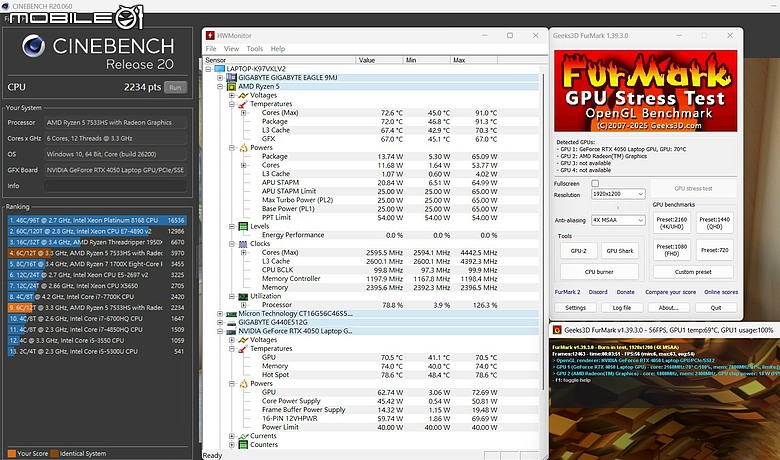Click GPU Temperatures thermometer icon
The height and width of the screenshot is (460, 780).
click(x=243, y=349)
